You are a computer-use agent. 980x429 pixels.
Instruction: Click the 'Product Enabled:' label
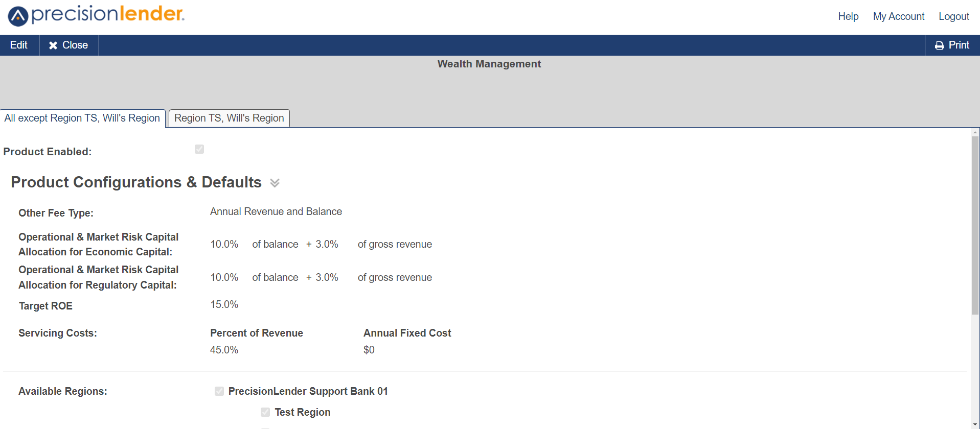coord(48,152)
